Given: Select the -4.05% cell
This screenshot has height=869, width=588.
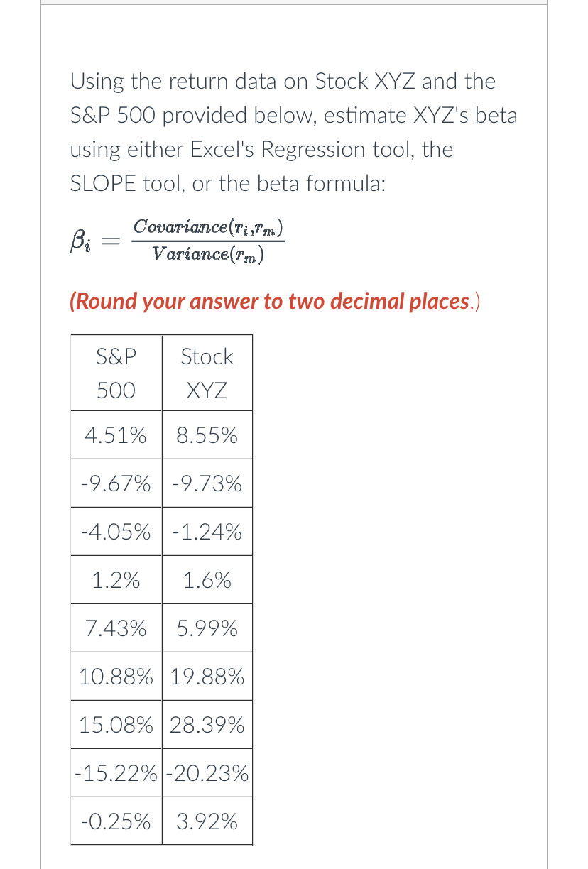Looking at the screenshot, I should [116, 532].
